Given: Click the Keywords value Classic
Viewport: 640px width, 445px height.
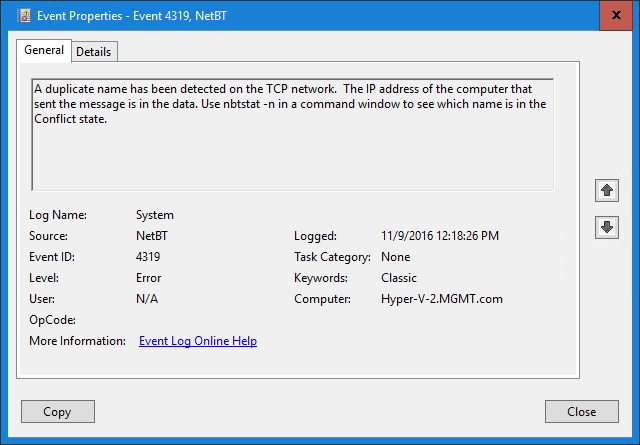Looking at the screenshot, I should click(399, 278).
